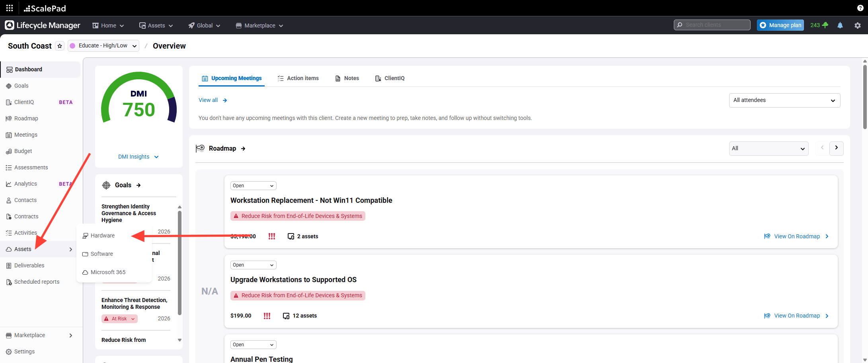Select Hardware from the Assets submenu
This screenshot has height=363, width=868.
(x=102, y=235)
